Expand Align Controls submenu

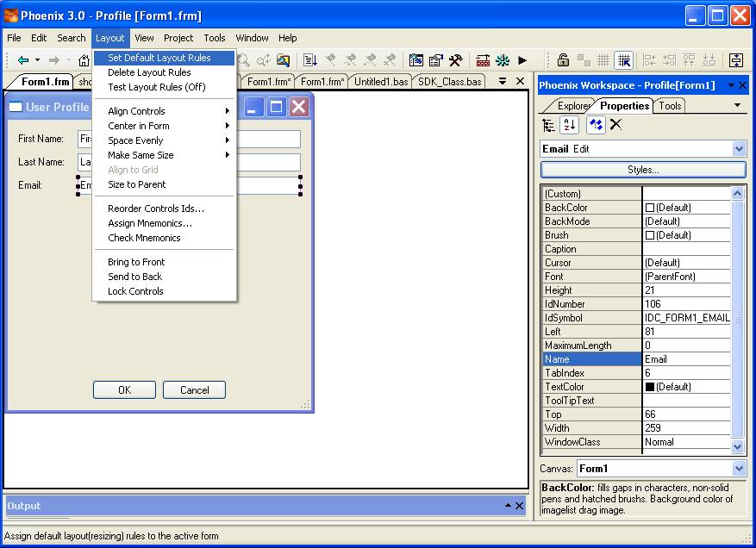pos(164,111)
